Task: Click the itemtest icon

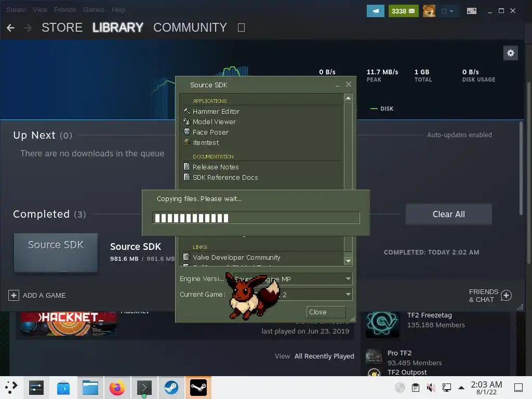Action: click(x=187, y=142)
